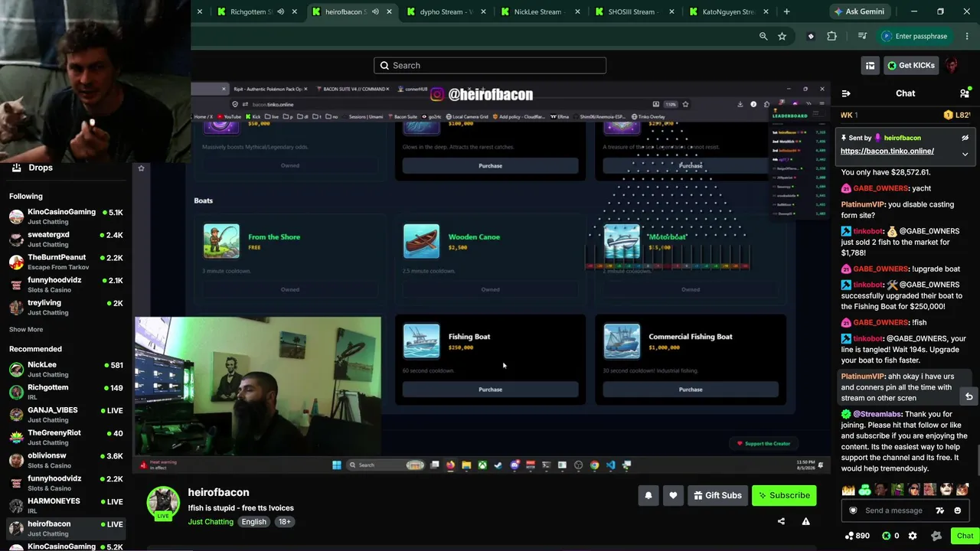Hide the pinned message with the eye icon
Image resolution: width=980 pixels, height=551 pixels.
pyautogui.click(x=965, y=138)
